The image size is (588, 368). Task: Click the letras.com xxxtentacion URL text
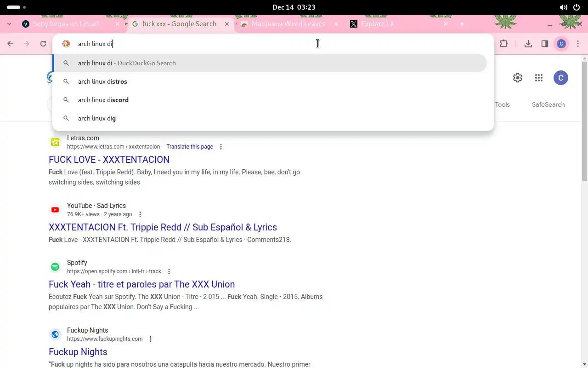tap(113, 147)
